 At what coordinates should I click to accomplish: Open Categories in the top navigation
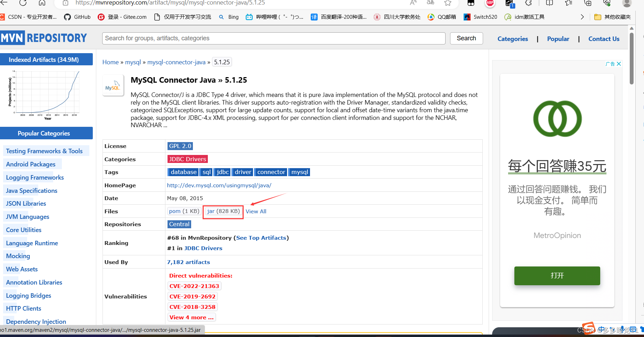(513, 39)
